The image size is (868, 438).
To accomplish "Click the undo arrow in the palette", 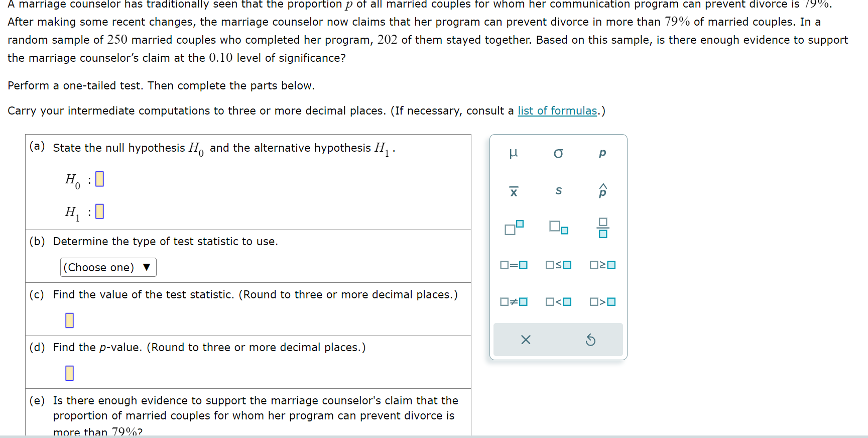I will click(x=590, y=340).
